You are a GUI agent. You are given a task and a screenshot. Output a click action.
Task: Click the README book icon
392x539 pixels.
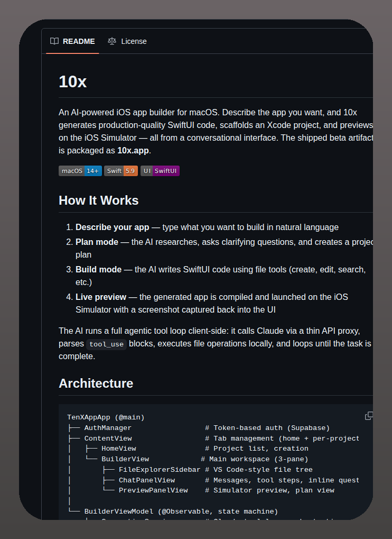click(54, 41)
